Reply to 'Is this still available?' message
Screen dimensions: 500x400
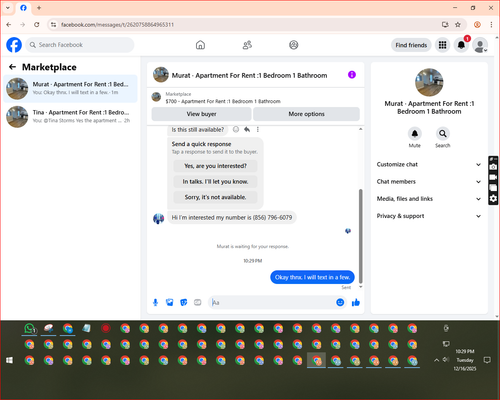click(247, 129)
